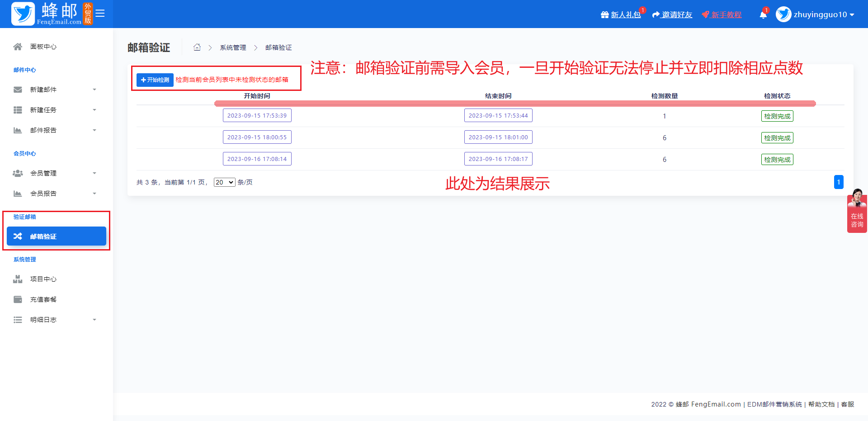The height and width of the screenshot is (421, 868).
Task: Click start time 2023-09-16 17:08:14
Action: click(x=257, y=159)
